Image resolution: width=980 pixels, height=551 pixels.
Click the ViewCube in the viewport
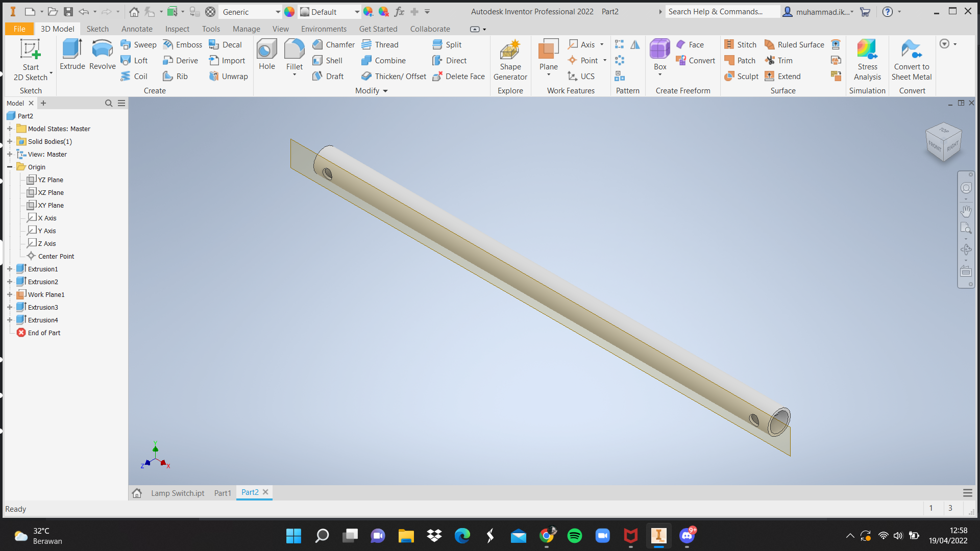click(943, 143)
